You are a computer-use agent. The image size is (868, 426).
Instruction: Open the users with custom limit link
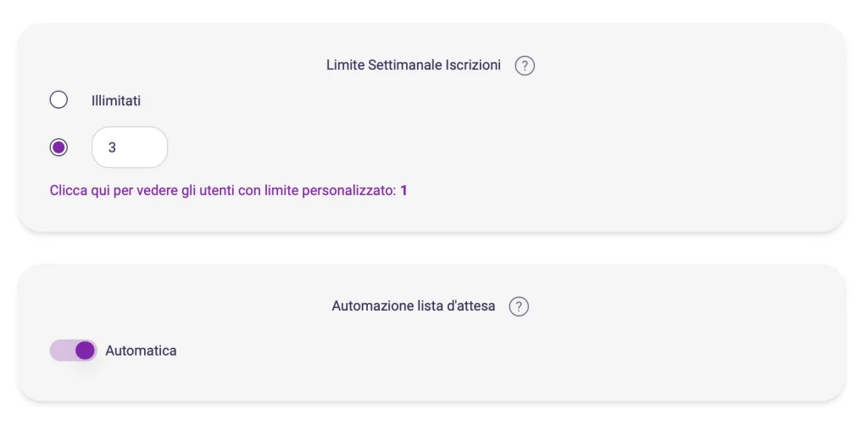(x=228, y=191)
